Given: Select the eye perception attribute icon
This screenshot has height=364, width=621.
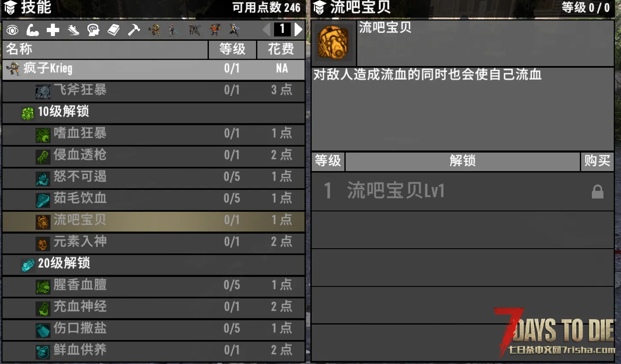Looking at the screenshot, I should point(12,30).
